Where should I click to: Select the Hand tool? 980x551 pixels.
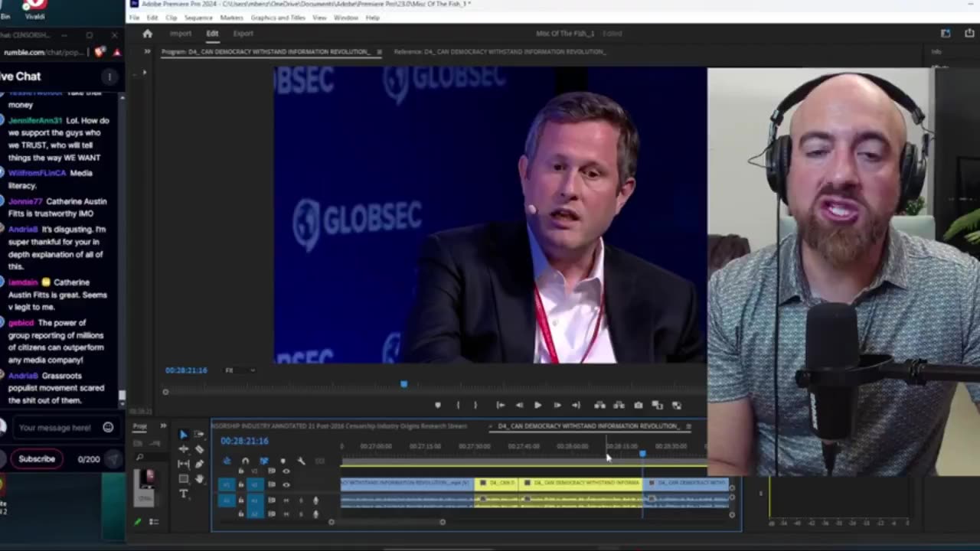(199, 478)
